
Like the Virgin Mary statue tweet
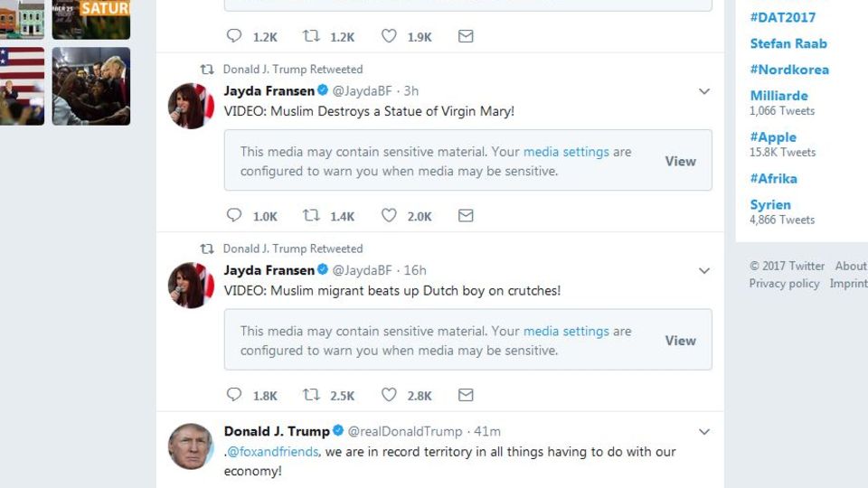(389, 216)
